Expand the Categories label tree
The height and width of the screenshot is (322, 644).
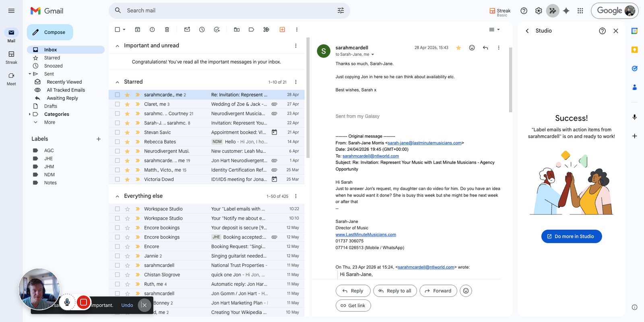coord(30,114)
